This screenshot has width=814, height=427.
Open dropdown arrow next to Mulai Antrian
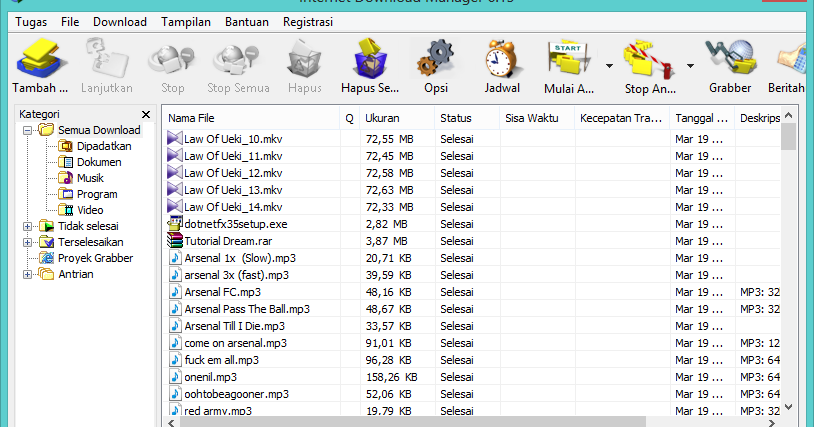point(609,66)
